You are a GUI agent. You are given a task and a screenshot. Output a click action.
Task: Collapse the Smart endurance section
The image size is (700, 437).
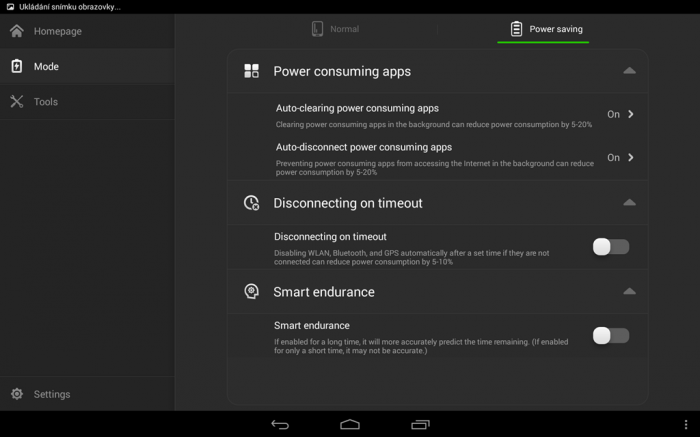tap(629, 292)
